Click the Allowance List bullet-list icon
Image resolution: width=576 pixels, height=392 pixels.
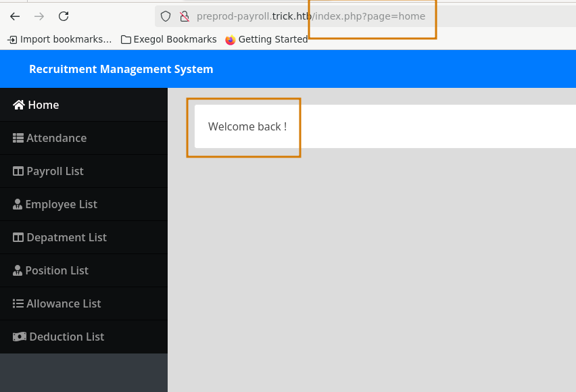coord(18,303)
